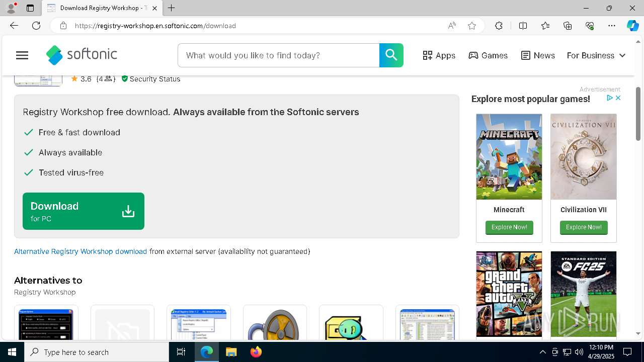Add this page to favorites star
644x362 pixels.
[472, 26]
